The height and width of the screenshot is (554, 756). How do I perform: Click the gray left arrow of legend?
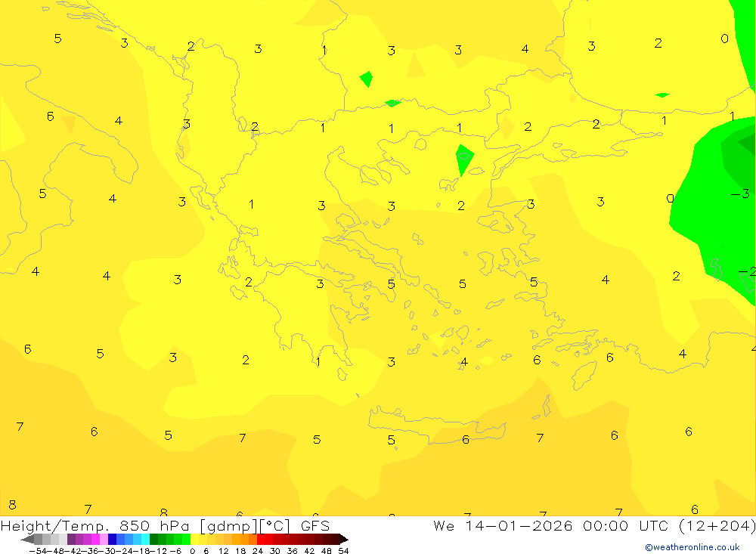pyautogui.click(x=27, y=540)
